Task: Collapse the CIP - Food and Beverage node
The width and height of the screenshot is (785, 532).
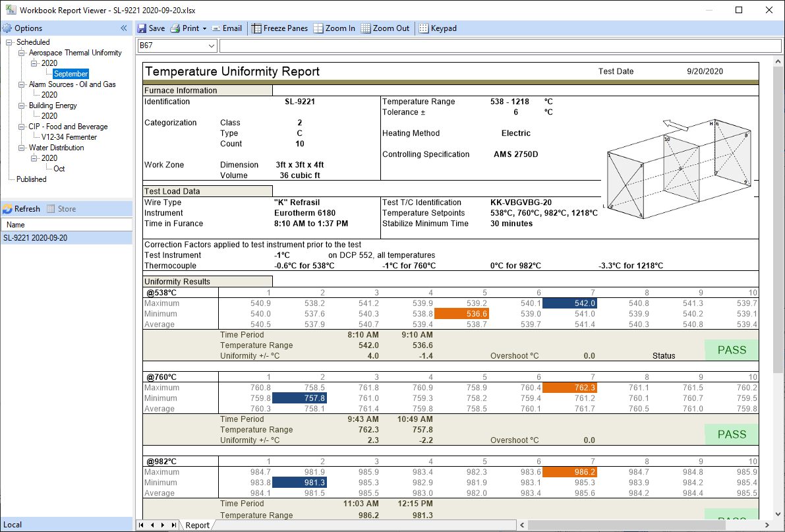Action: pyautogui.click(x=22, y=127)
